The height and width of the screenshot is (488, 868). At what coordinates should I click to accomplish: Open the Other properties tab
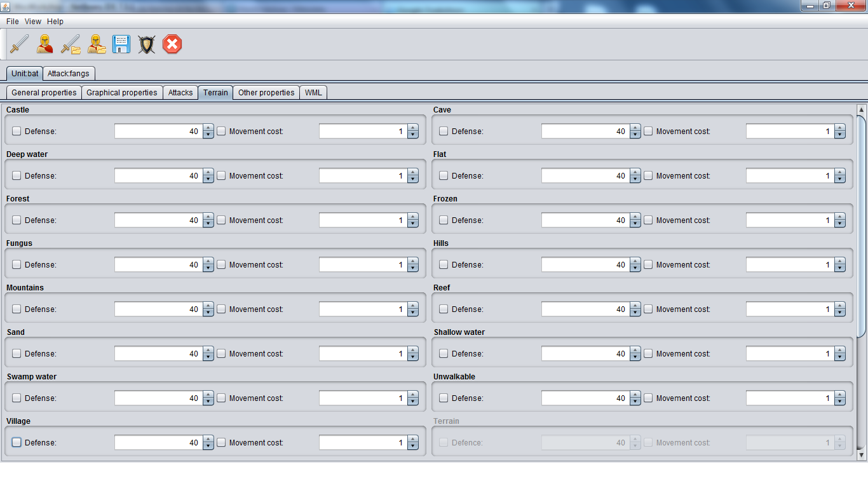pos(266,93)
